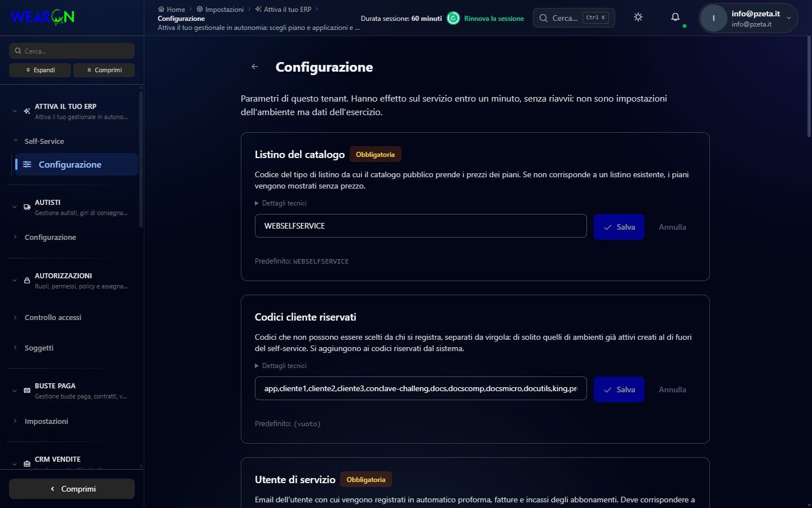Expand Impostazioni under BUSTE PAGA
Viewport: 812px width, 508px height.
tap(15, 421)
